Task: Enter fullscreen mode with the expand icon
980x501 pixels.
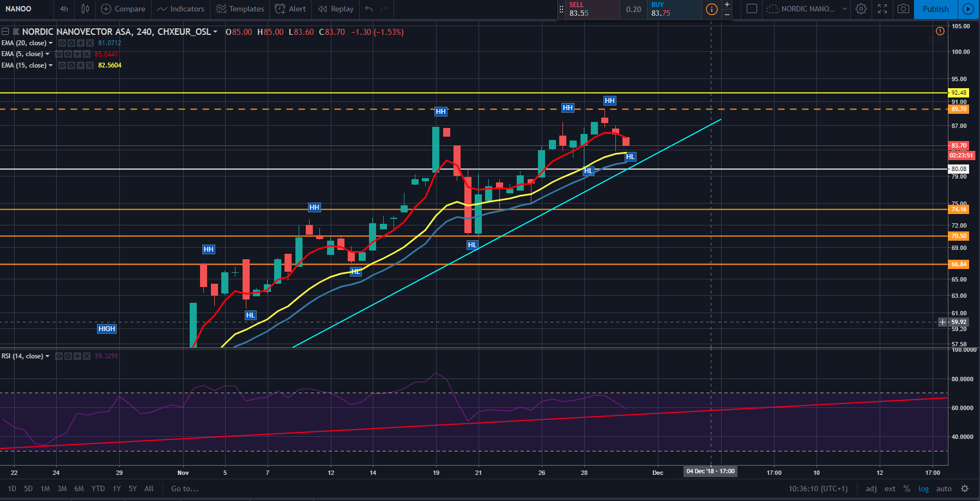Action: (x=882, y=9)
